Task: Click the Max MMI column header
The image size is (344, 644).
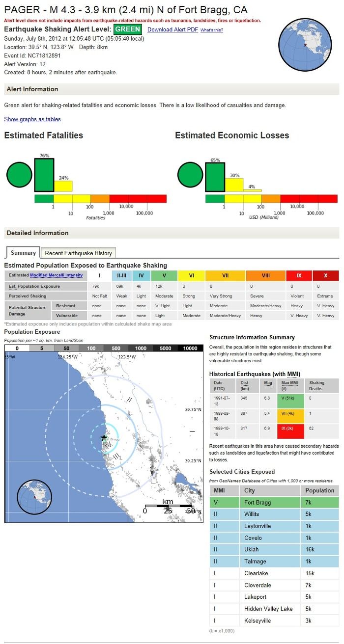Action: click(x=291, y=385)
